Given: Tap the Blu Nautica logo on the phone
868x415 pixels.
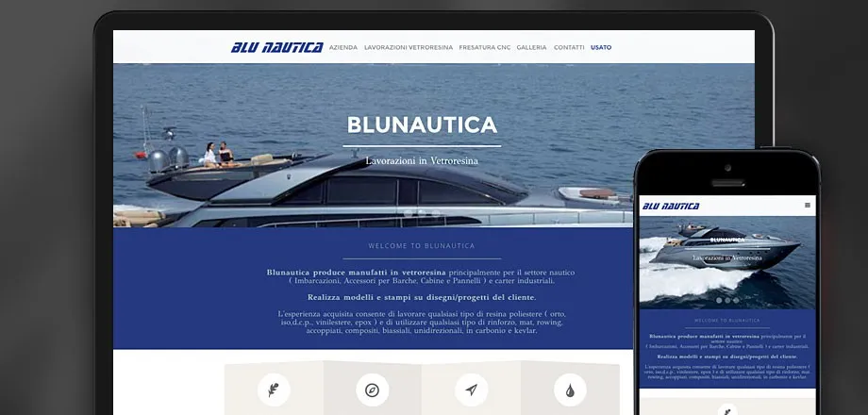Looking at the screenshot, I should coord(671,206).
